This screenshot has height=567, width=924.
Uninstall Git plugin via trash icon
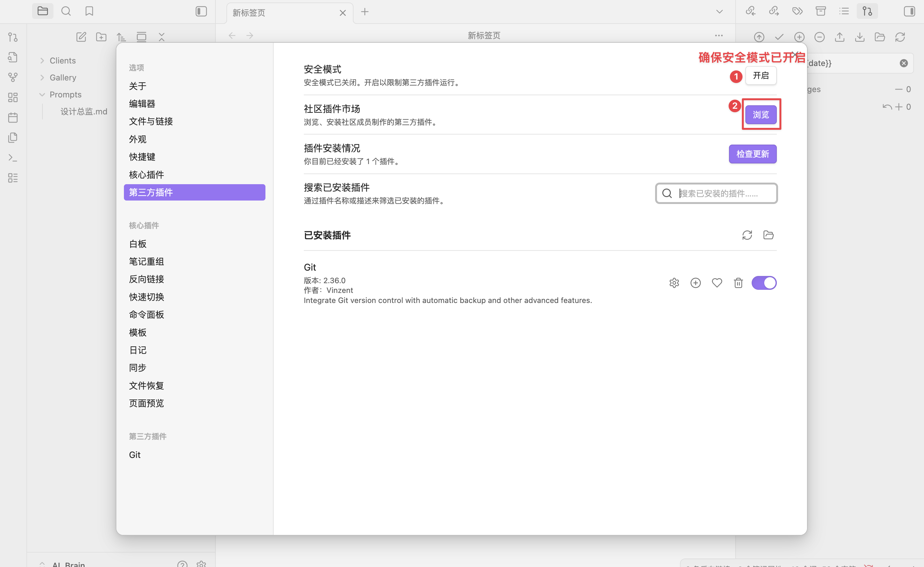coord(738,283)
